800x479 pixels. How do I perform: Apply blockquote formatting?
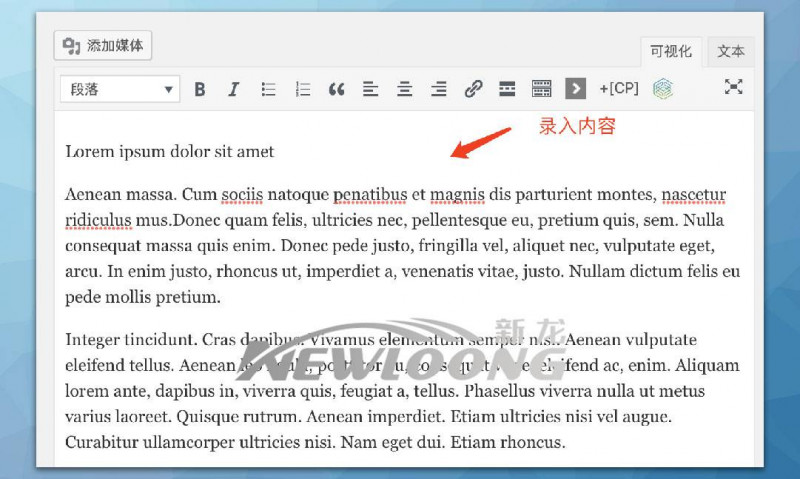click(336, 89)
